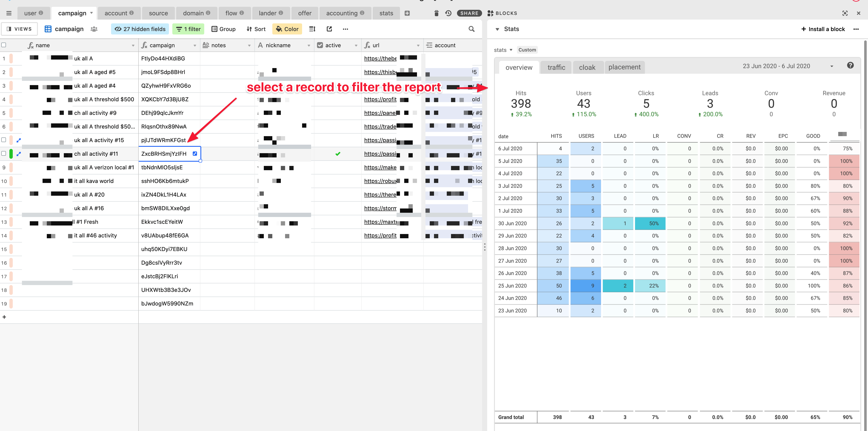Open the stats page dropdown arrow
This screenshot has width=868, height=431.
[511, 50]
